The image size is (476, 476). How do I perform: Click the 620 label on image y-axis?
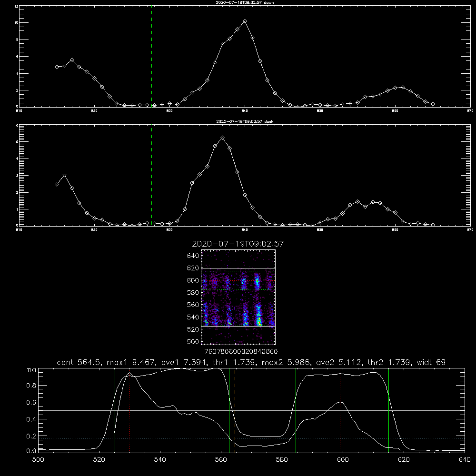pyautogui.click(x=193, y=268)
